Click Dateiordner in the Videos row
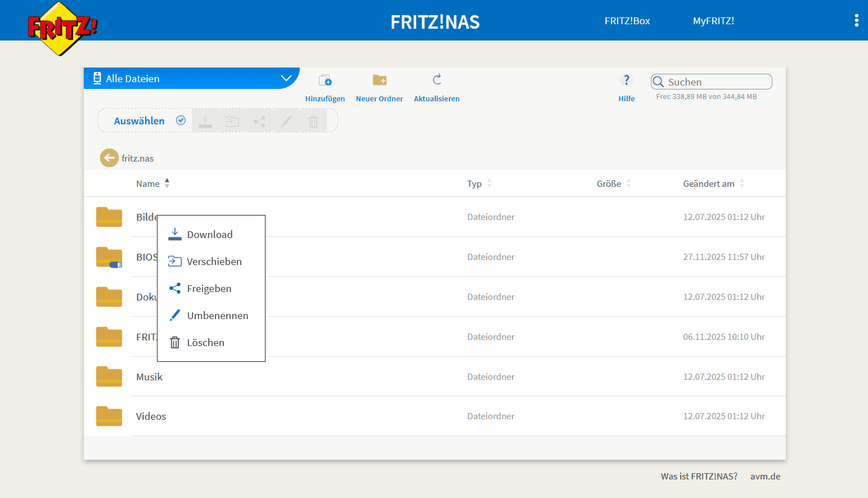Screen dimensions: 868x498 (491, 416)
